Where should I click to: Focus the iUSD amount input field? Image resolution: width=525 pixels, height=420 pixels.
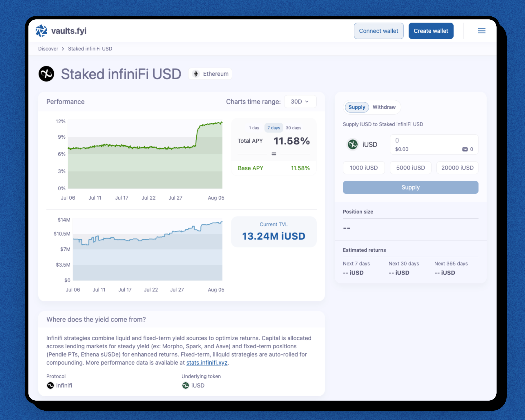(434, 144)
